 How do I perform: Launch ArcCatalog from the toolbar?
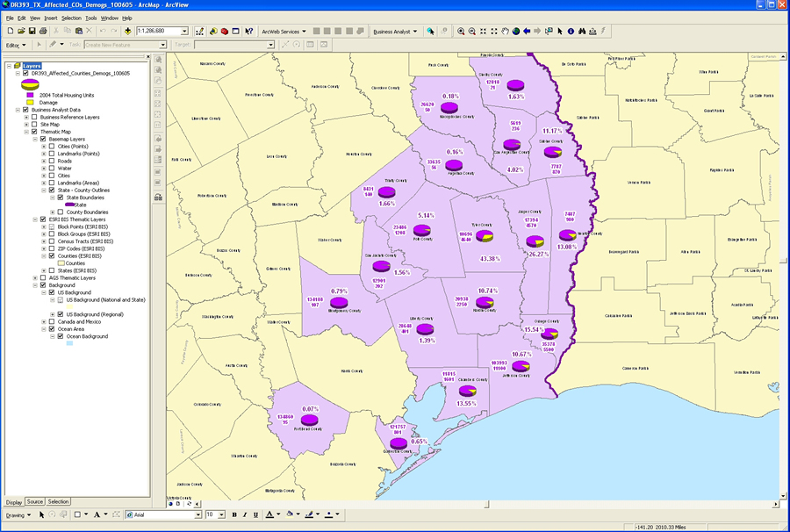click(x=213, y=32)
